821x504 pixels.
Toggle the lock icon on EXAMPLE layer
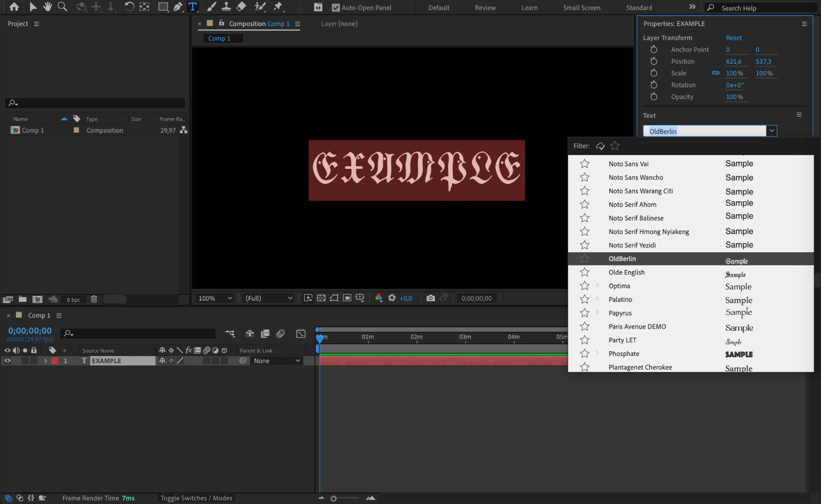tap(34, 360)
